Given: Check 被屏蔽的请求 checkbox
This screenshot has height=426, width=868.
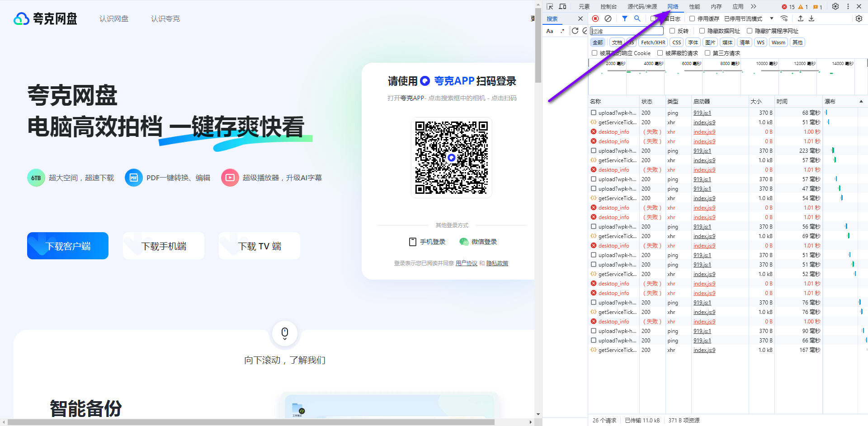Looking at the screenshot, I should coord(660,53).
